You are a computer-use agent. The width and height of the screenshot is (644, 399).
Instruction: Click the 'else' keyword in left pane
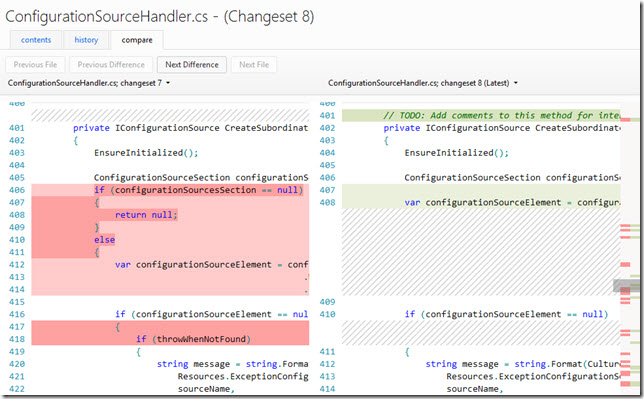pyautogui.click(x=104, y=240)
